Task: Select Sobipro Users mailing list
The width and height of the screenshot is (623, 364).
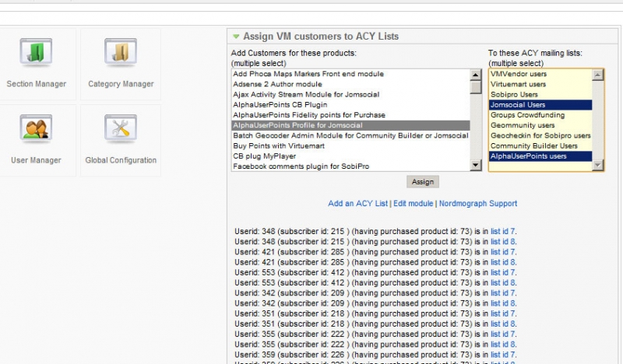Action: tap(540, 94)
